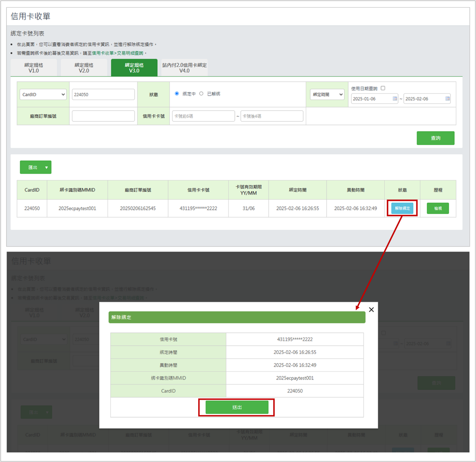Expand the CardID search type dropdown

point(43,94)
